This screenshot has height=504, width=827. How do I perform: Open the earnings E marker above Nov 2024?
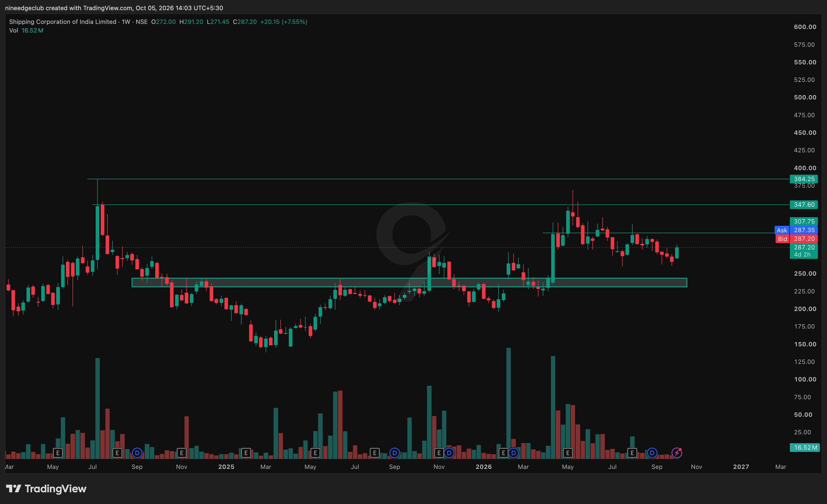coord(182,453)
